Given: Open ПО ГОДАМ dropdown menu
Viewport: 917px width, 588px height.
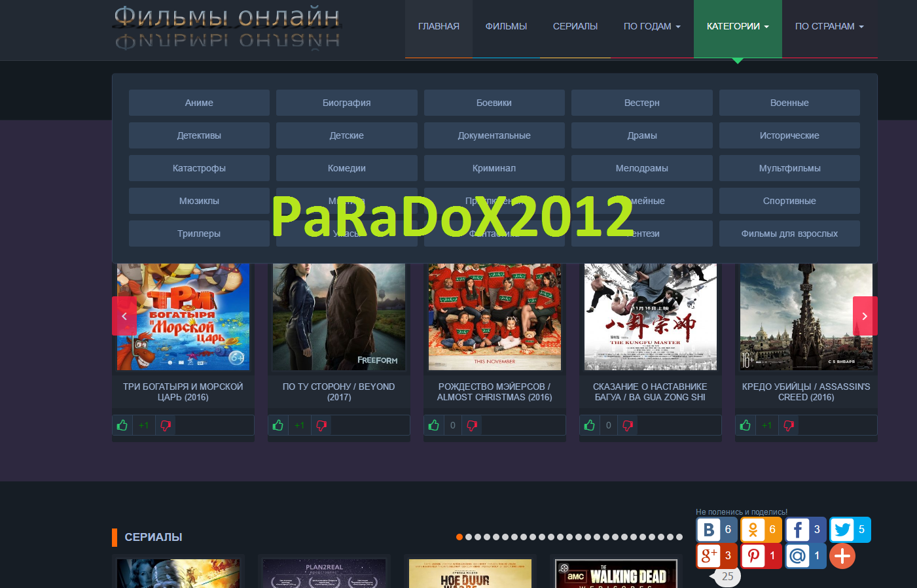Looking at the screenshot, I should [652, 29].
